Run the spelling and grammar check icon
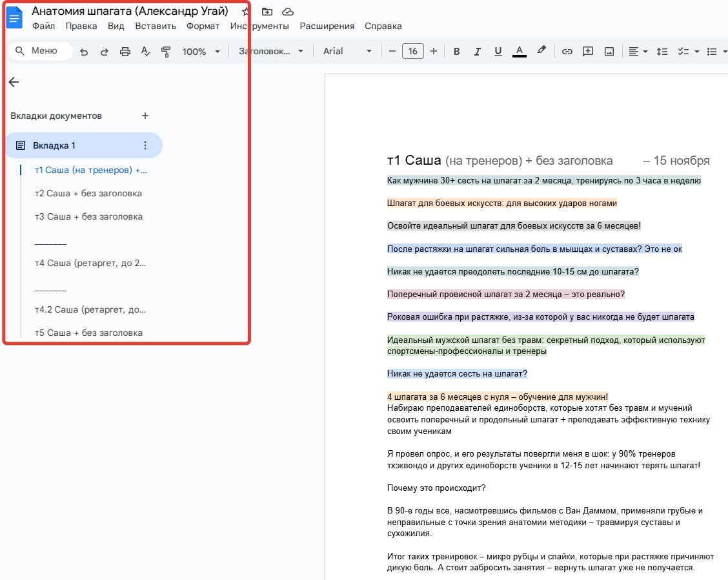This screenshot has width=728, height=580. tap(145, 52)
